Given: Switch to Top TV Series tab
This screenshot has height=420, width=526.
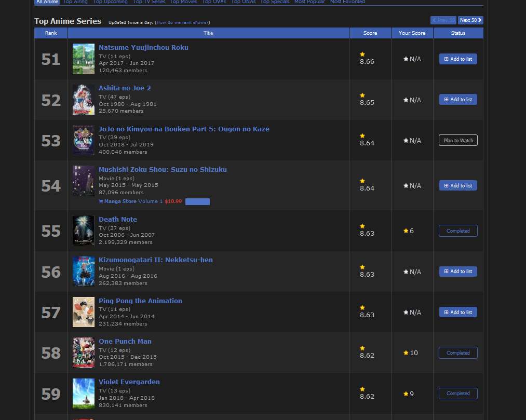Looking at the screenshot, I should point(149,2).
